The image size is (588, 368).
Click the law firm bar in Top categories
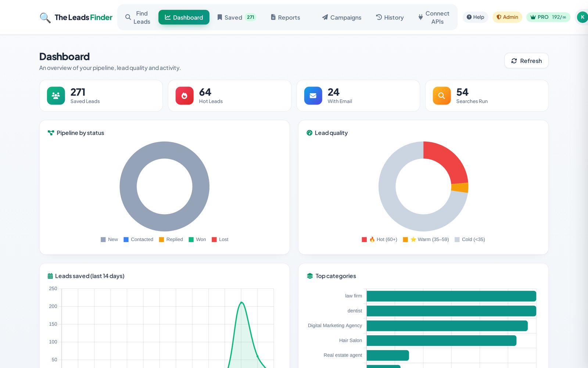[x=451, y=296]
